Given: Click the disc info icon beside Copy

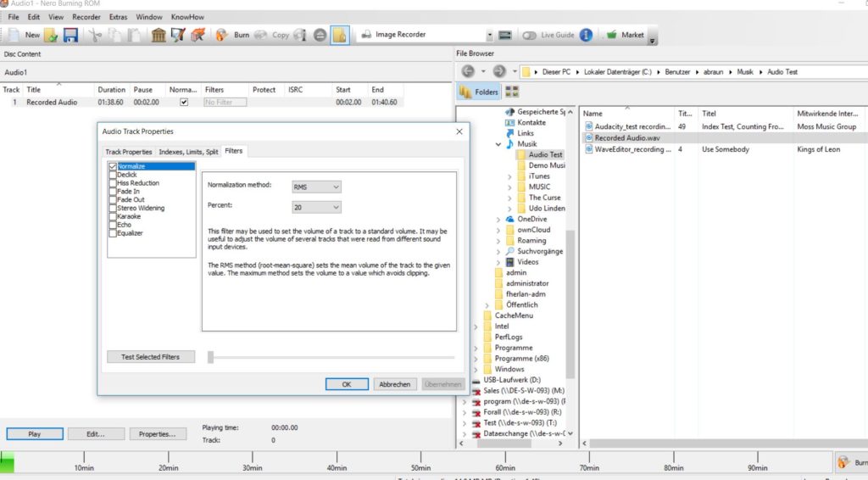Looking at the screenshot, I should pos(299,35).
